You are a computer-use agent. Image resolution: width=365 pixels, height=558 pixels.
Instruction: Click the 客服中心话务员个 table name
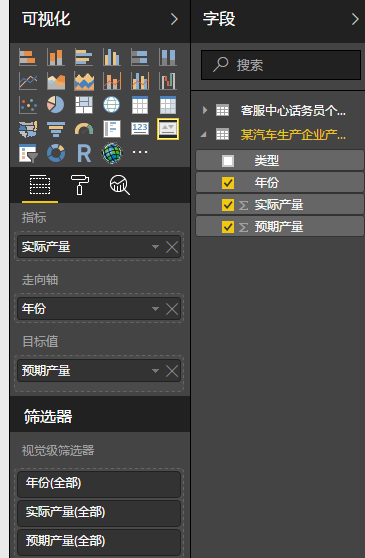[293, 111]
